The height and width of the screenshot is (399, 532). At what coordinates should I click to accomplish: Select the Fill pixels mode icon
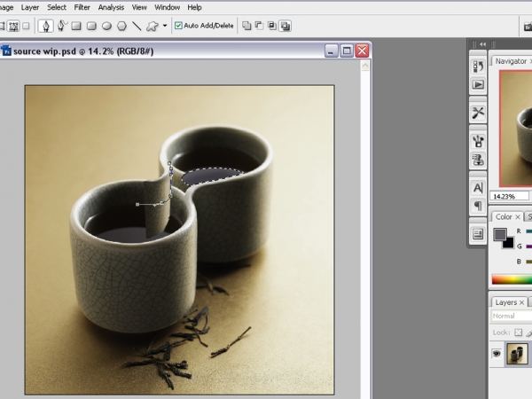point(26,26)
